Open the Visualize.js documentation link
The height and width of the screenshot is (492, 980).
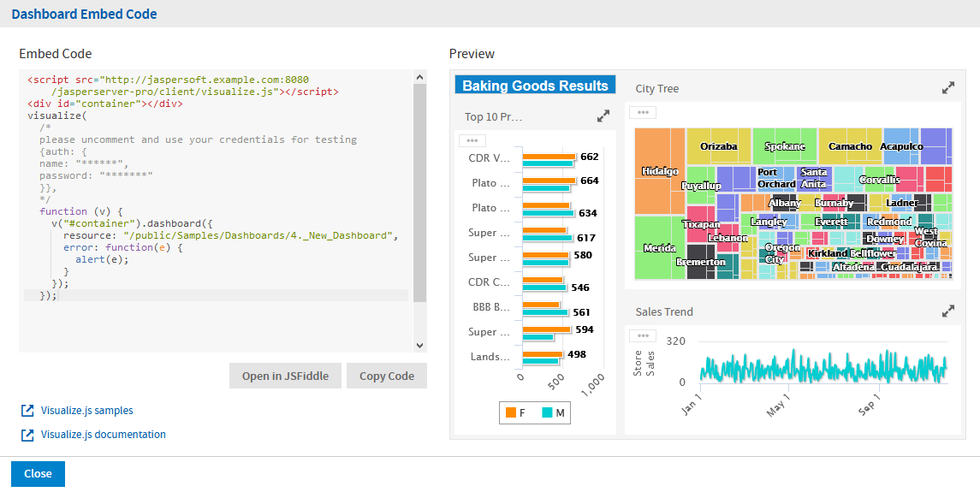pyautogui.click(x=103, y=435)
